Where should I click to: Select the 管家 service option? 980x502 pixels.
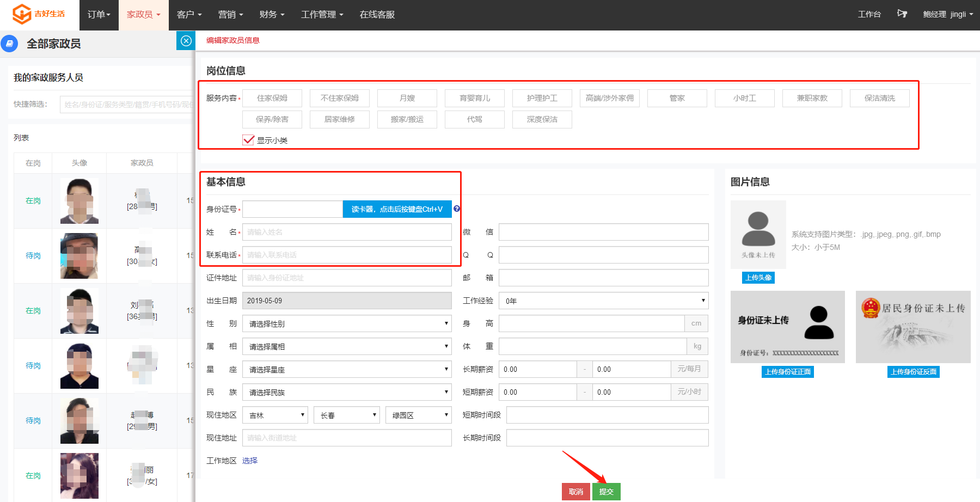(x=677, y=98)
